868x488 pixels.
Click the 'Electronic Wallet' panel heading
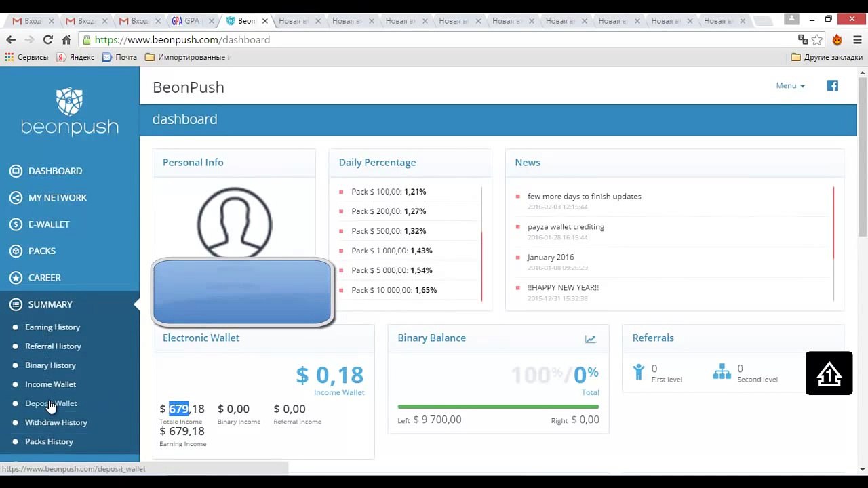(x=201, y=338)
